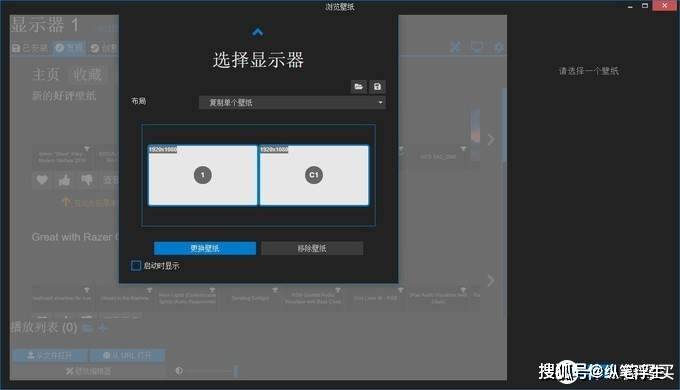Click the monitor display icon in top toolbar
Viewport: 680px width, 390px height.
[x=477, y=47]
